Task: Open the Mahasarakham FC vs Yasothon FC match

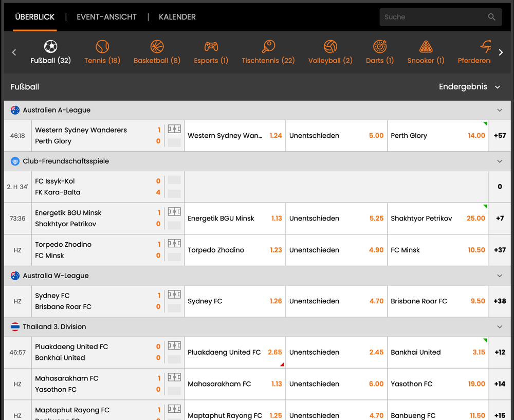Action: click(x=98, y=384)
